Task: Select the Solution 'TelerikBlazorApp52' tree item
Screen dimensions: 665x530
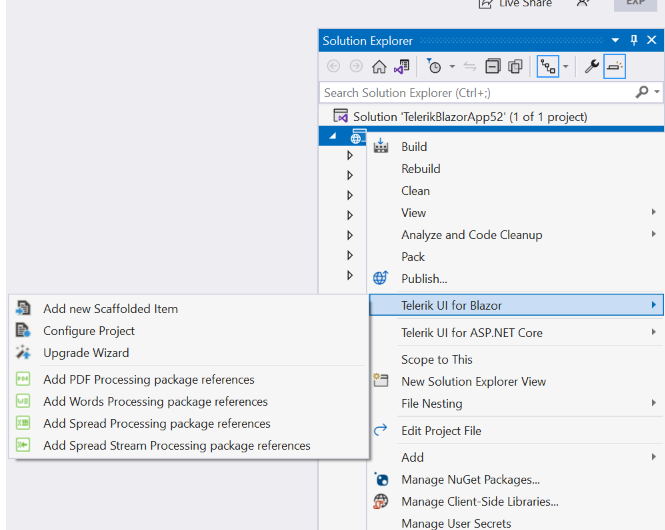Action: pyautogui.click(x=470, y=116)
